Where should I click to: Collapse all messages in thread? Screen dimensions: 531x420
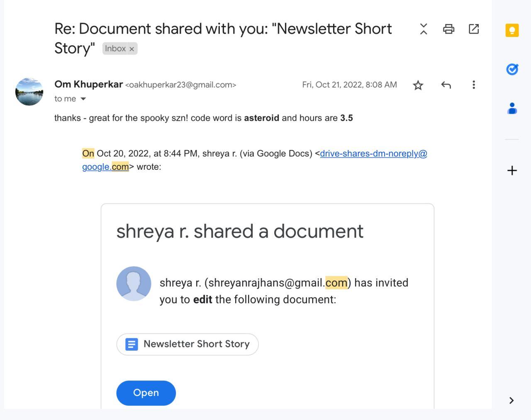424,29
